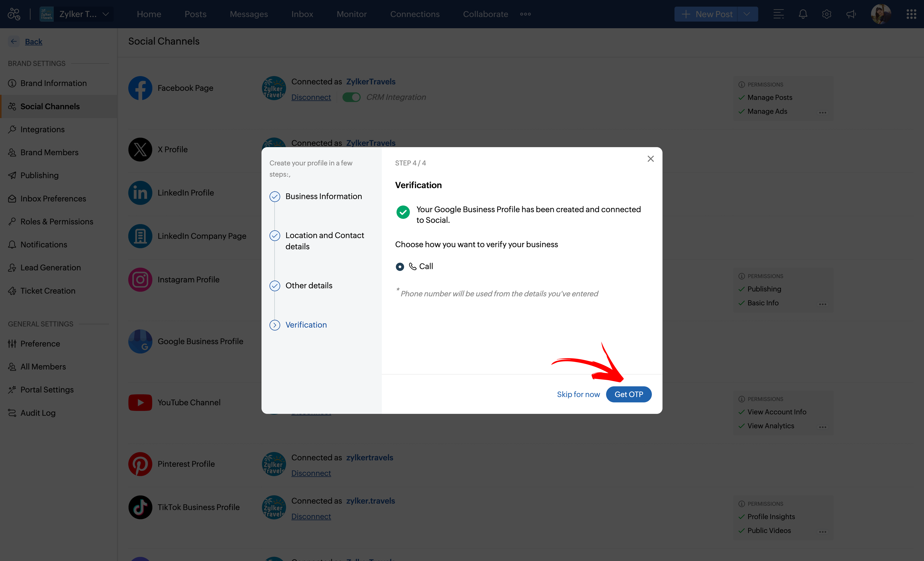The width and height of the screenshot is (924, 561).
Task: Click the Pinterest Profile icon
Action: pos(140,464)
